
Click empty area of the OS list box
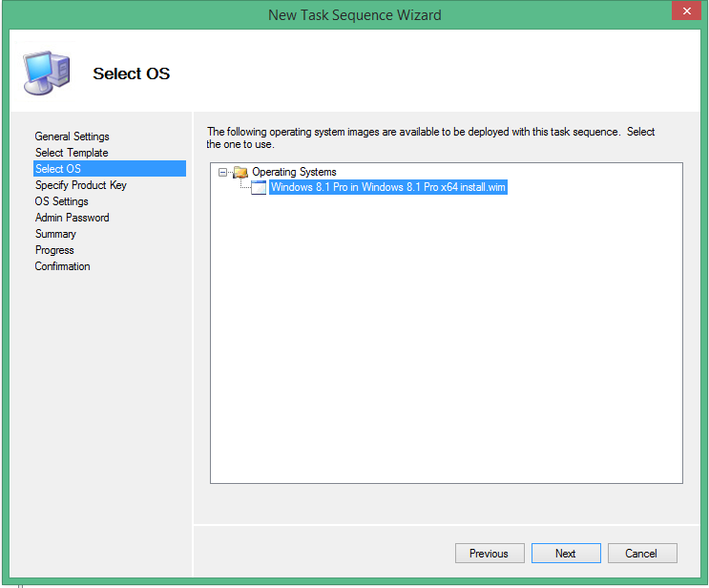(x=446, y=363)
